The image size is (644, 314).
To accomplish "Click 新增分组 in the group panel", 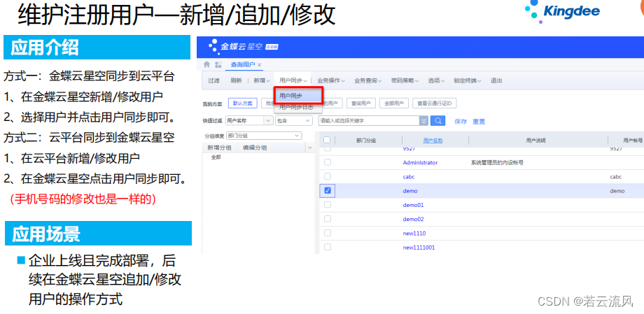I will point(219,148).
